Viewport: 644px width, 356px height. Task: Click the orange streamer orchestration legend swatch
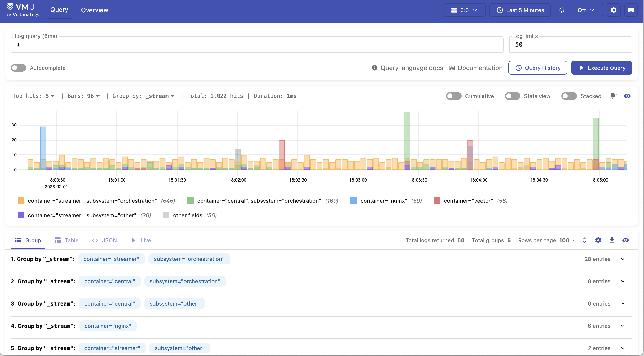click(21, 200)
